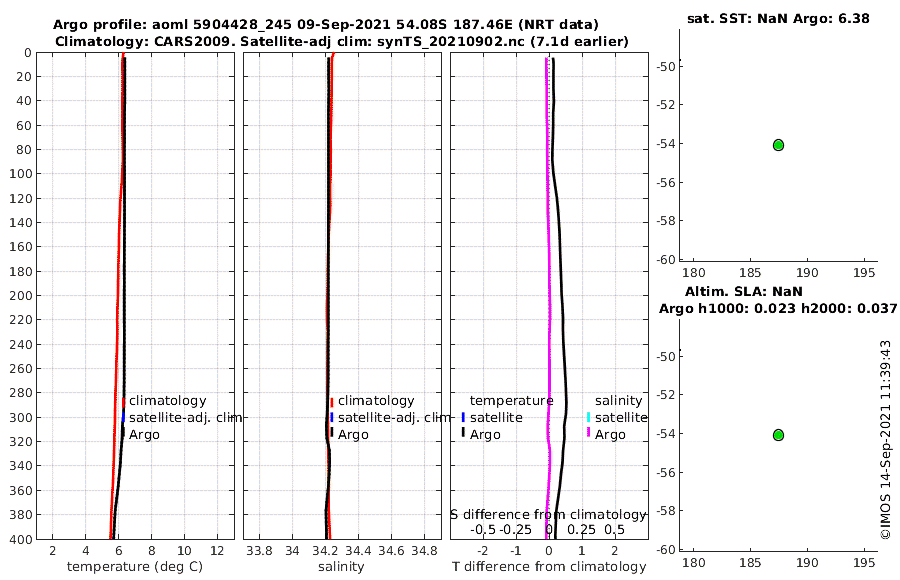Click the 400 depth tick label
Image resolution: width=900 pixels, height=580 pixels.
(21, 539)
